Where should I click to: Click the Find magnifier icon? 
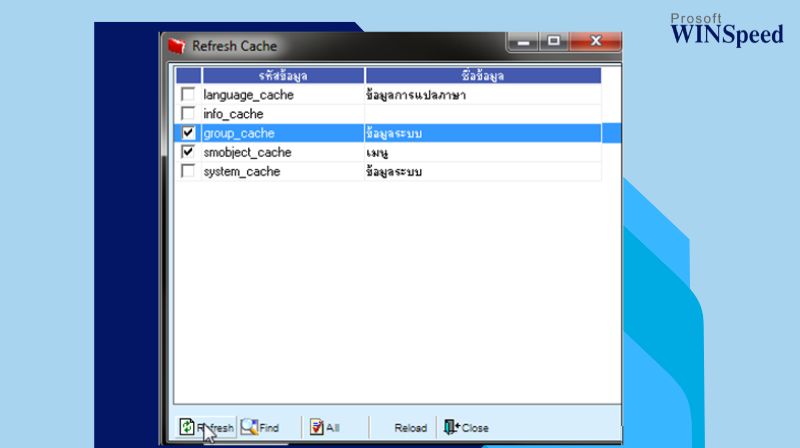tap(249, 427)
